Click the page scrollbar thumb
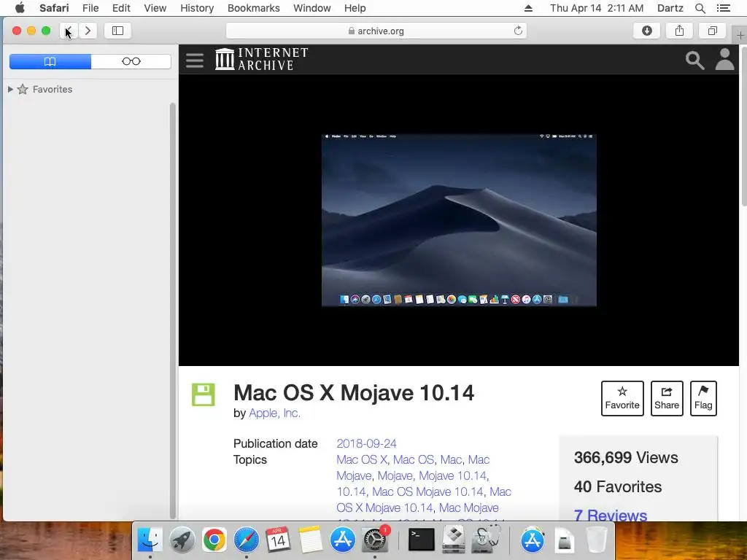The height and width of the screenshot is (560, 747). (743, 126)
